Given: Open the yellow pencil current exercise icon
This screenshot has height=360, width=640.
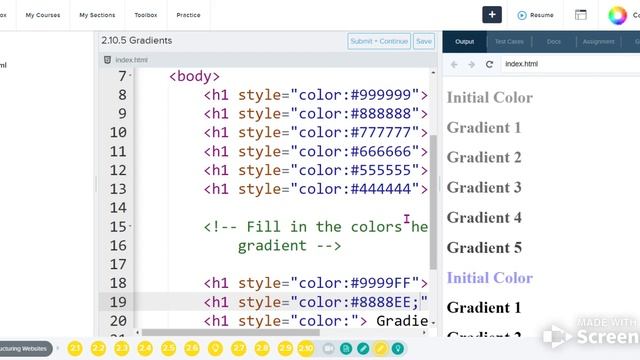Looking at the screenshot, I should point(380,349).
